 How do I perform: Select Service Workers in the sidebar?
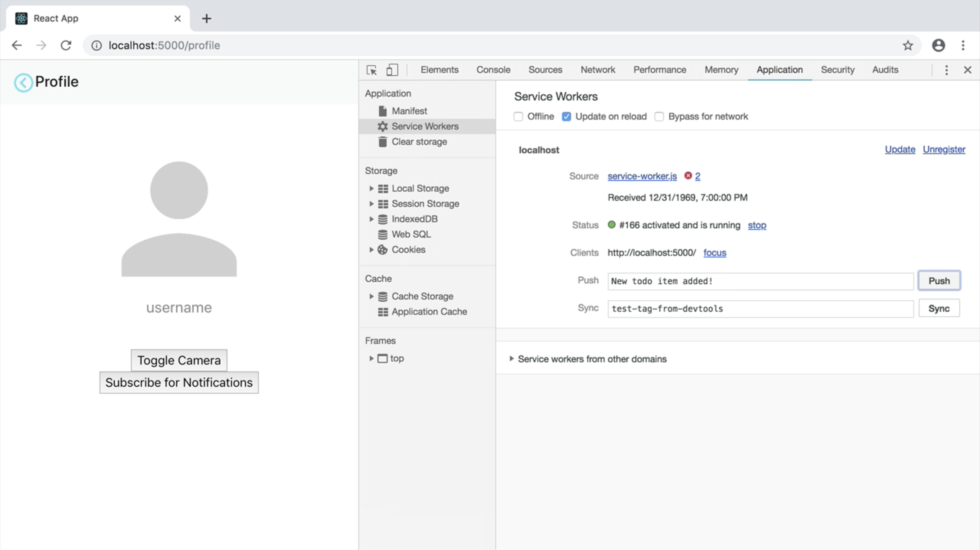click(425, 126)
